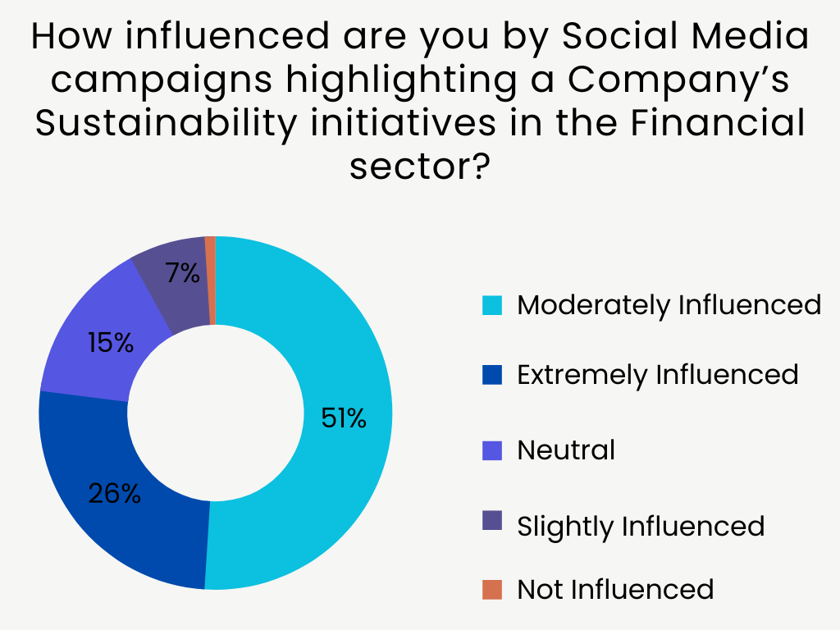Click the Neutral legend color swatch
840x630 pixels.
click(491, 450)
